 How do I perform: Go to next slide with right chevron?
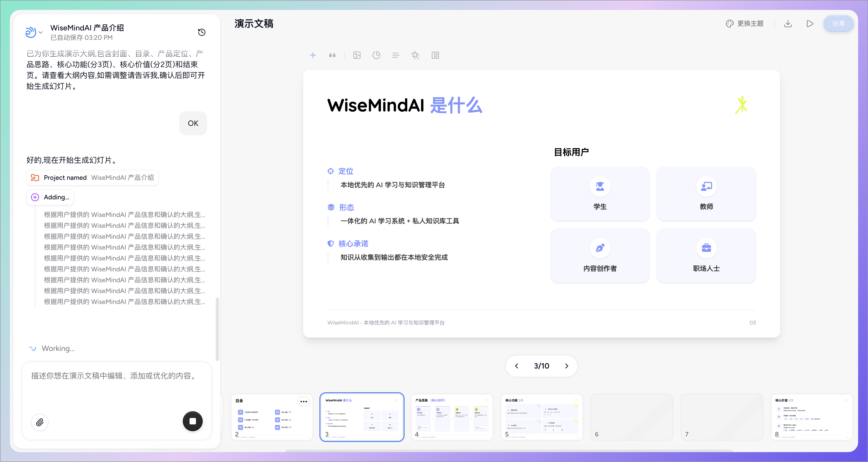pos(567,366)
